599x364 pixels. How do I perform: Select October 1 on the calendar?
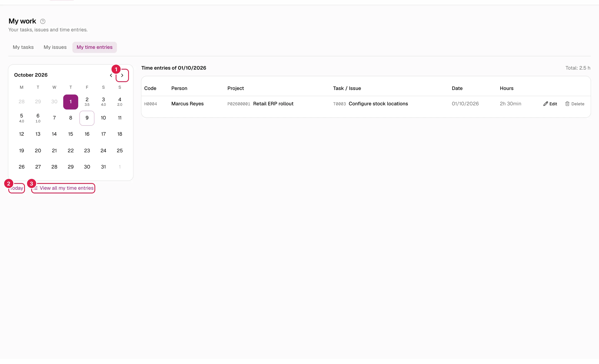[71, 102]
